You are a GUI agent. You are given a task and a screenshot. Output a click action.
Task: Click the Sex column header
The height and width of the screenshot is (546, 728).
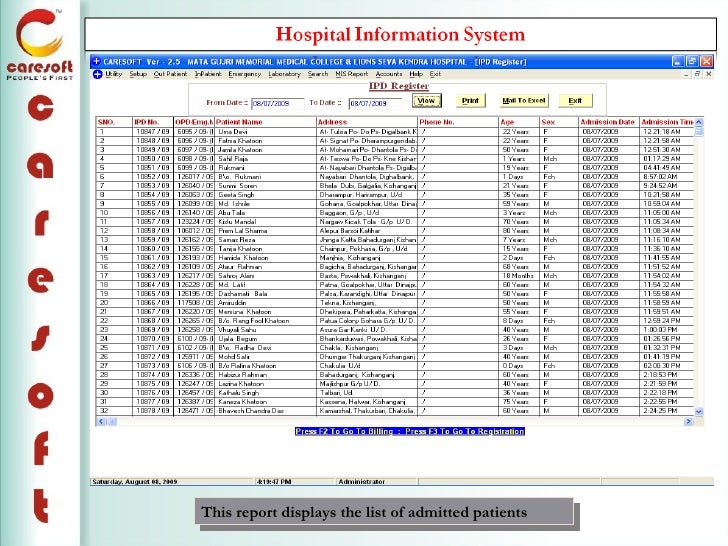click(559, 122)
